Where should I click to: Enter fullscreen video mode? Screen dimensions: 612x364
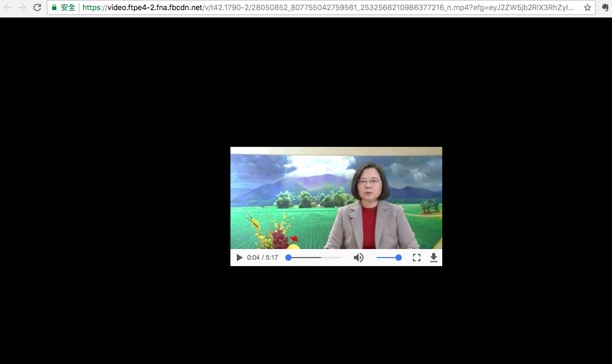coord(417,258)
